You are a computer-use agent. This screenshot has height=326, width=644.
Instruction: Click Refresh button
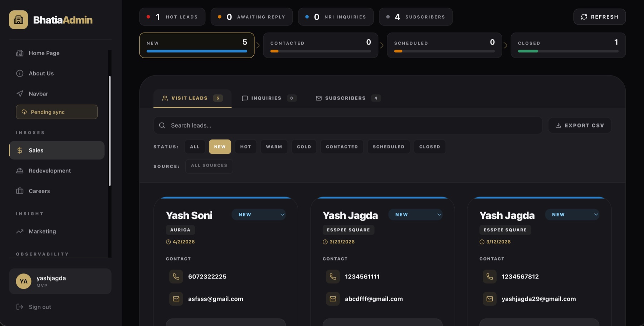(x=600, y=17)
